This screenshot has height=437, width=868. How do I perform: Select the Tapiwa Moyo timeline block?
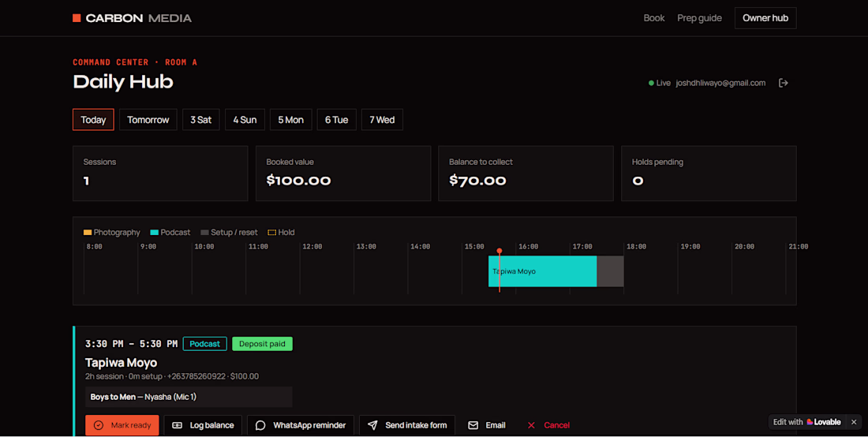coord(543,271)
